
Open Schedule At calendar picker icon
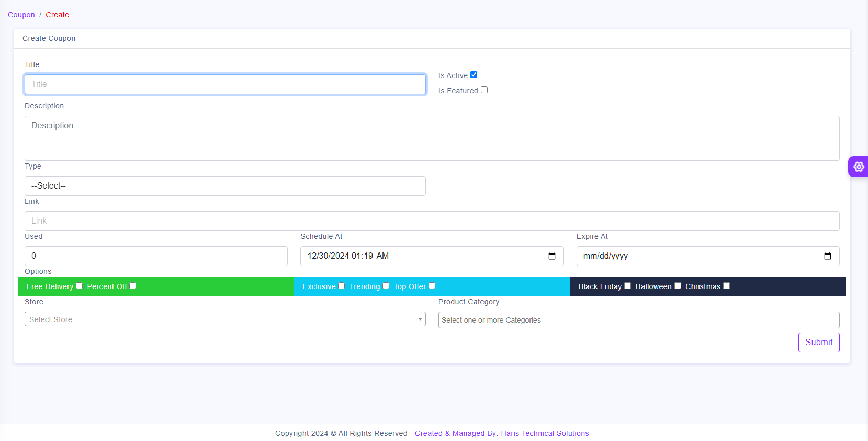pyautogui.click(x=551, y=256)
